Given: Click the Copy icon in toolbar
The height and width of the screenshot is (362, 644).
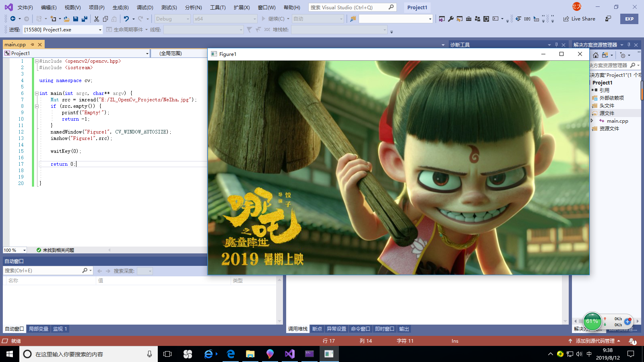Looking at the screenshot, I should click(105, 19).
